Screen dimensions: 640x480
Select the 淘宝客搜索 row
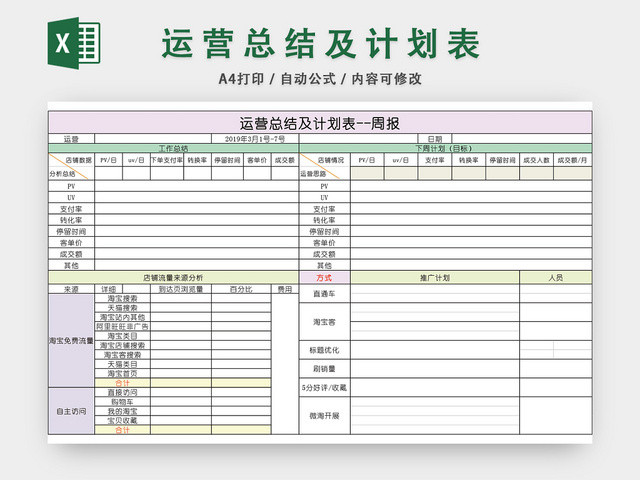click(122, 355)
